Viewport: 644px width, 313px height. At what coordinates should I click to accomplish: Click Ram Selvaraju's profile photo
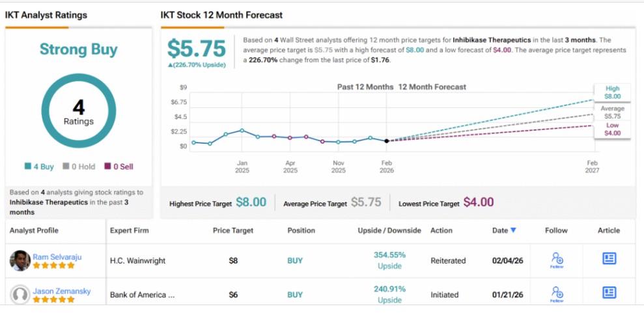point(20,261)
